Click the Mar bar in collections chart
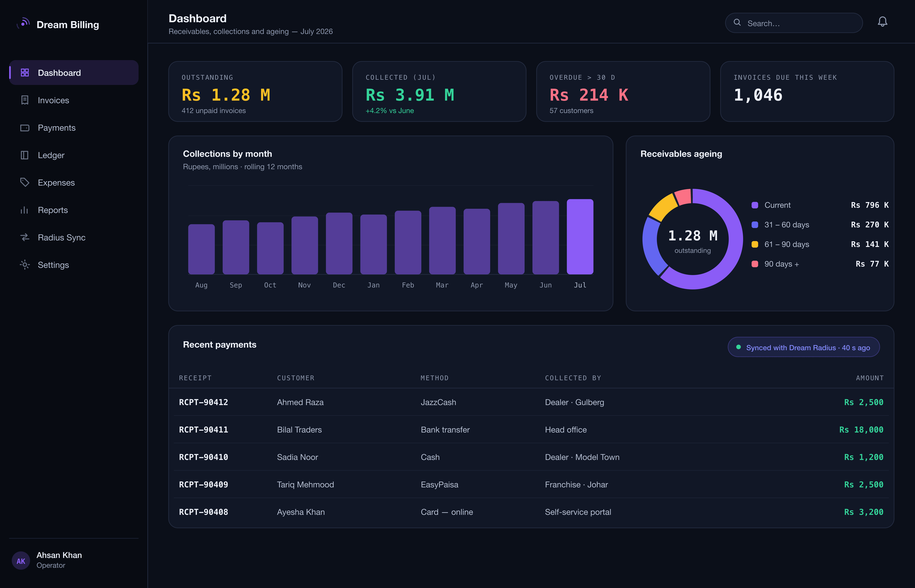 coord(442,241)
